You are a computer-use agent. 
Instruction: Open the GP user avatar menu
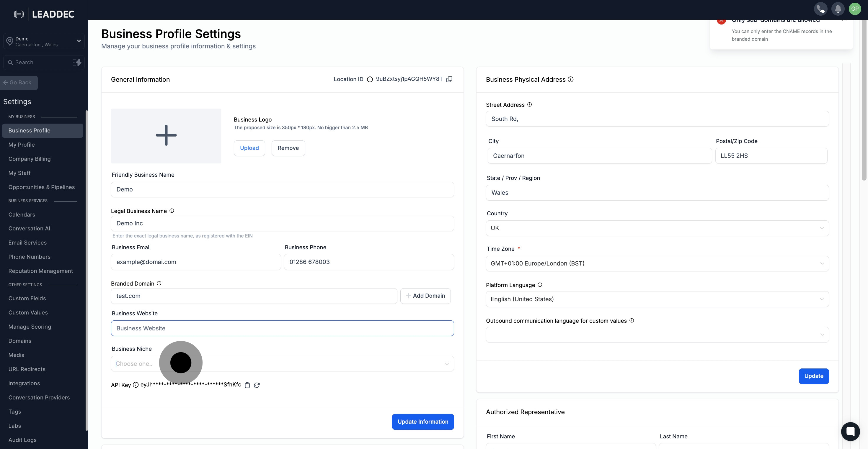855,9
